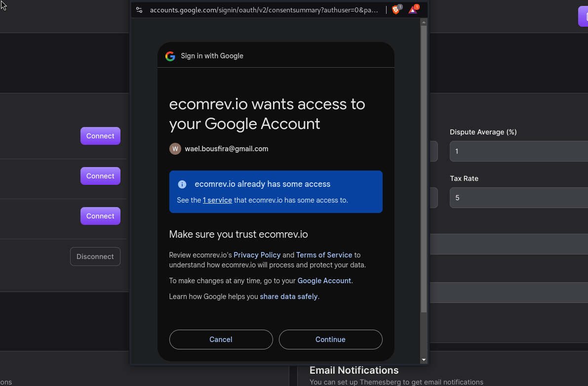
Task: Click the Disconnect button
Action: click(95, 257)
